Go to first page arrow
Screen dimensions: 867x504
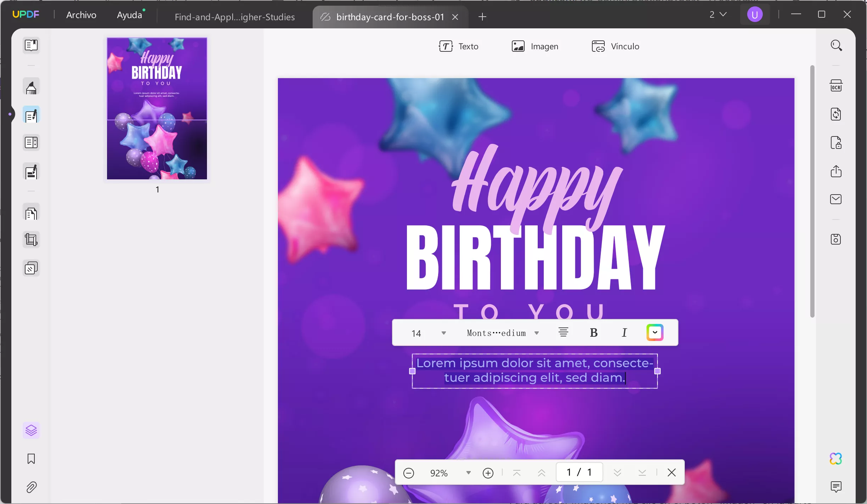tap(517, 473)
